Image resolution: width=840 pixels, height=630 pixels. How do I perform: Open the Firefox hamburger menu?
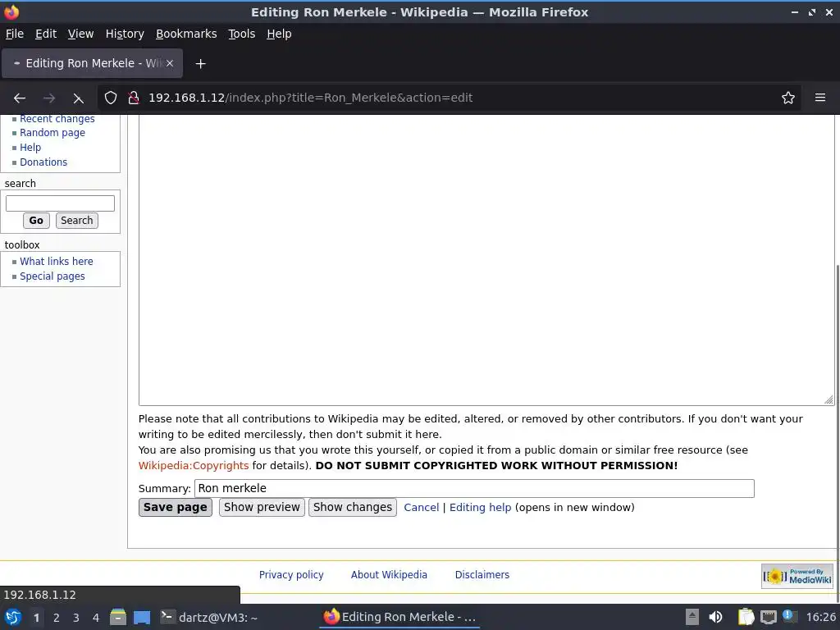[x=820, y=98]
